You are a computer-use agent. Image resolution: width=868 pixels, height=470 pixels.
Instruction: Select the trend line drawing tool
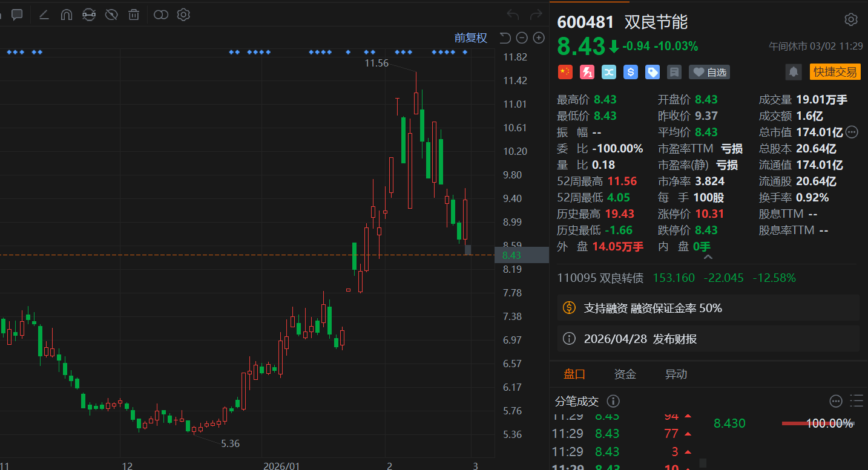click(x=44, y=15)
